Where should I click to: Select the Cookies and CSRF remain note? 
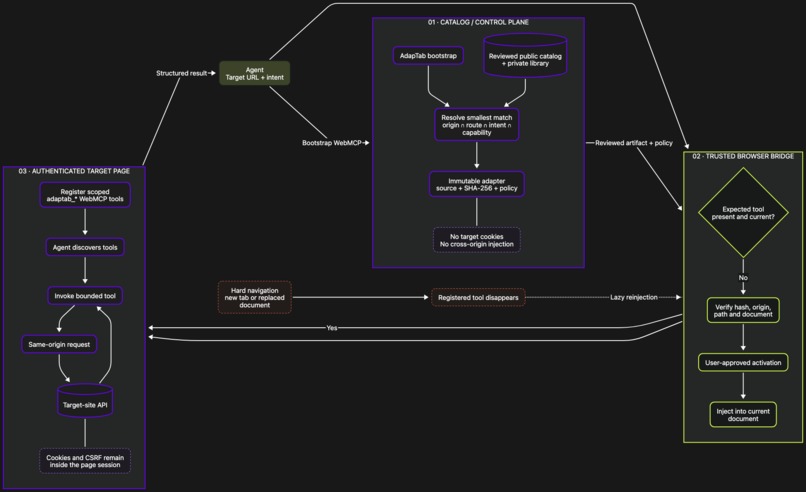pos(85,461)
